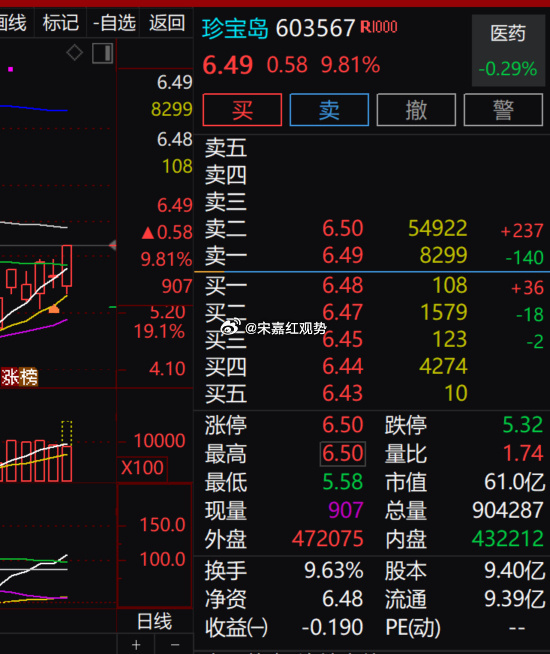Select 买一 price 6.48
This screenshot has width=550, height=654.
tap(343, 285)
